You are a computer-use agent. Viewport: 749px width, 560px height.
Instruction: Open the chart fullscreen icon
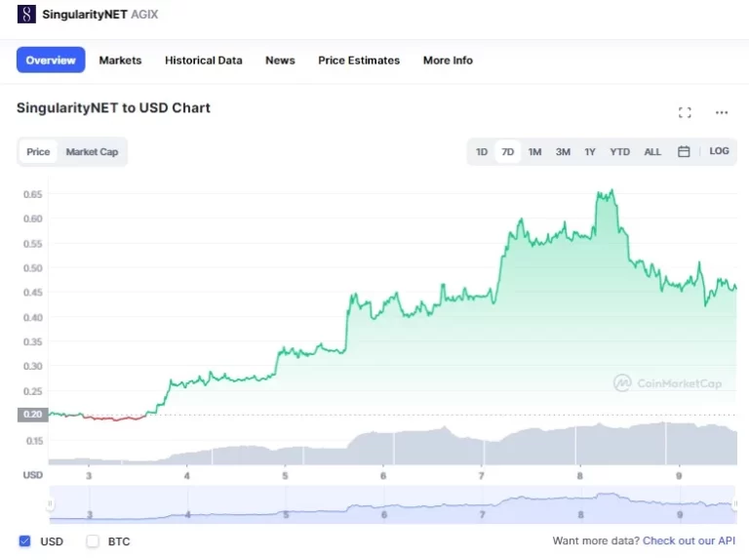click(685, 113)
